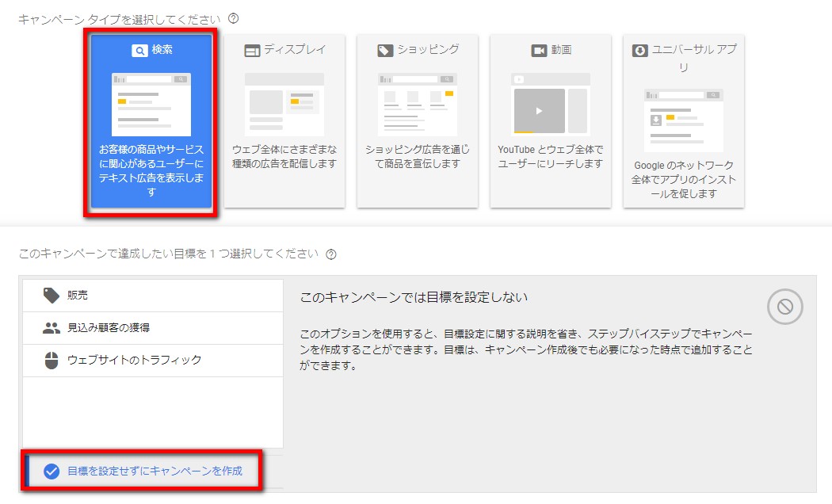
Task: Click the ショッピング tag icon
Action: [x=385, y=50]
